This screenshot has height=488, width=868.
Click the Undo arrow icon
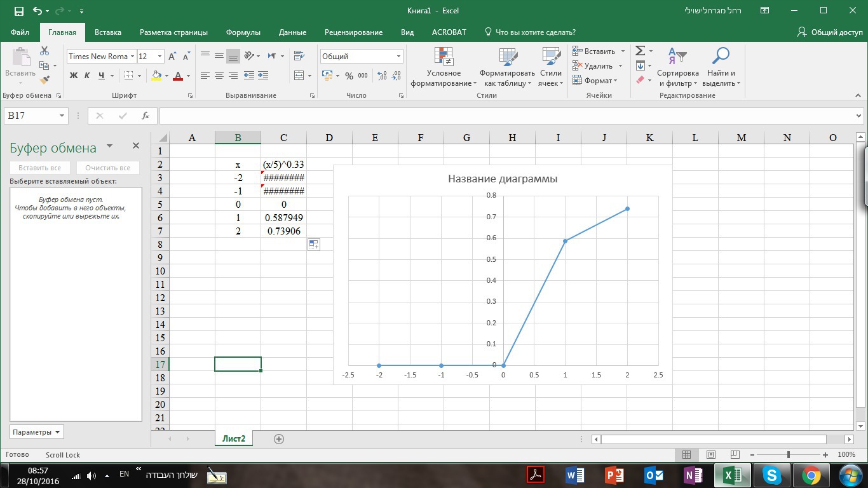tap(37, 11)
